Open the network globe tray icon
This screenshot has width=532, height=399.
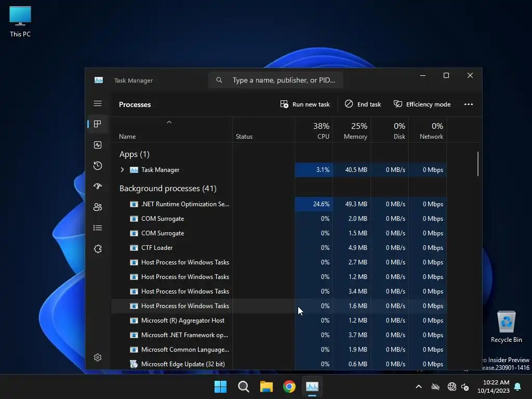point(451,387)
